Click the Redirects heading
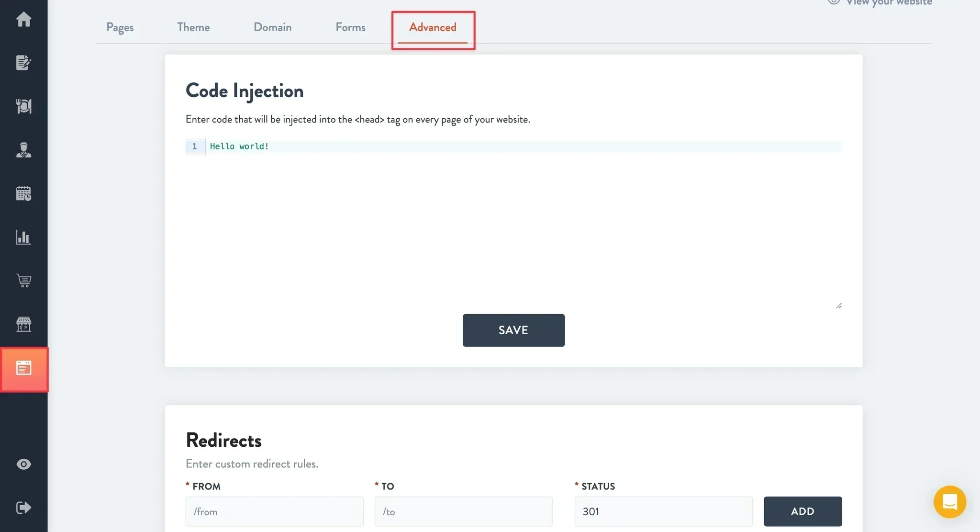This screenshot has height=532, width=980. (x=223, y=441)
